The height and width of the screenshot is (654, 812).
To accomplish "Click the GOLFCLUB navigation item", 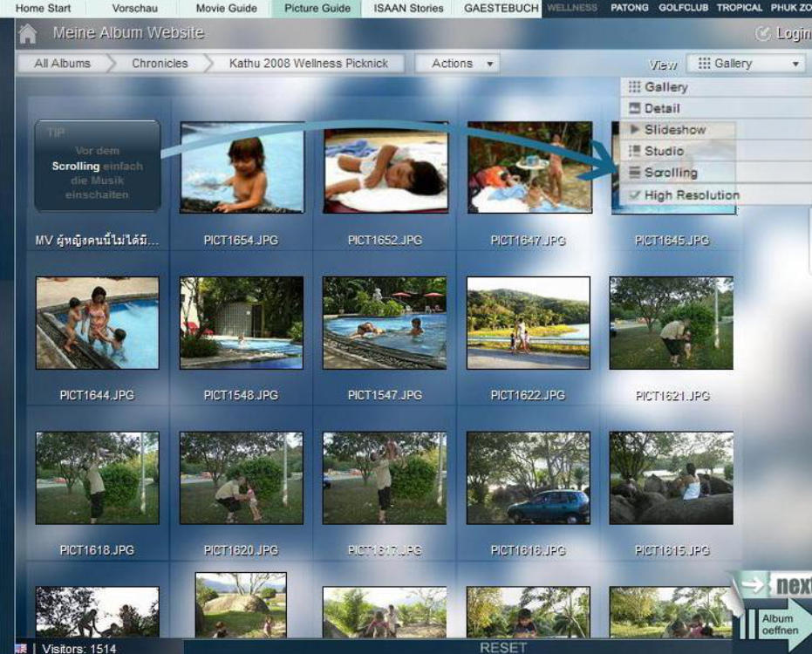I will pyautogui.click(x=683, y=8).
